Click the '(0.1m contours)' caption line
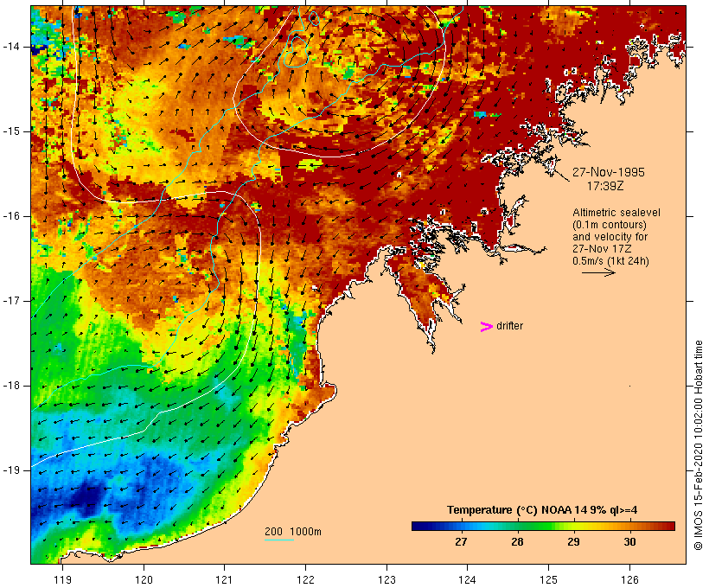709x588 pixels. [x=610, y=225]
